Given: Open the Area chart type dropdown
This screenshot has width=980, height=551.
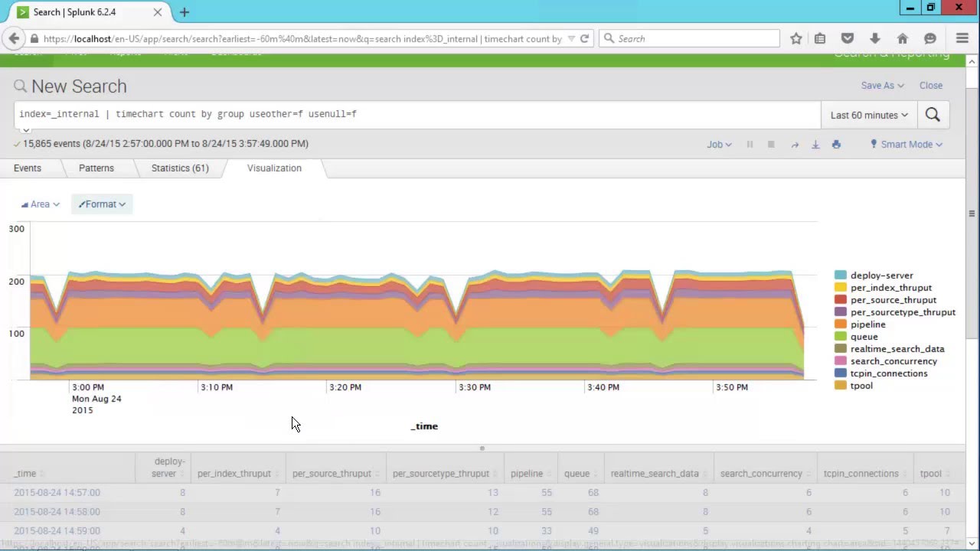Looking at the screenshot, I should point(41,204).
